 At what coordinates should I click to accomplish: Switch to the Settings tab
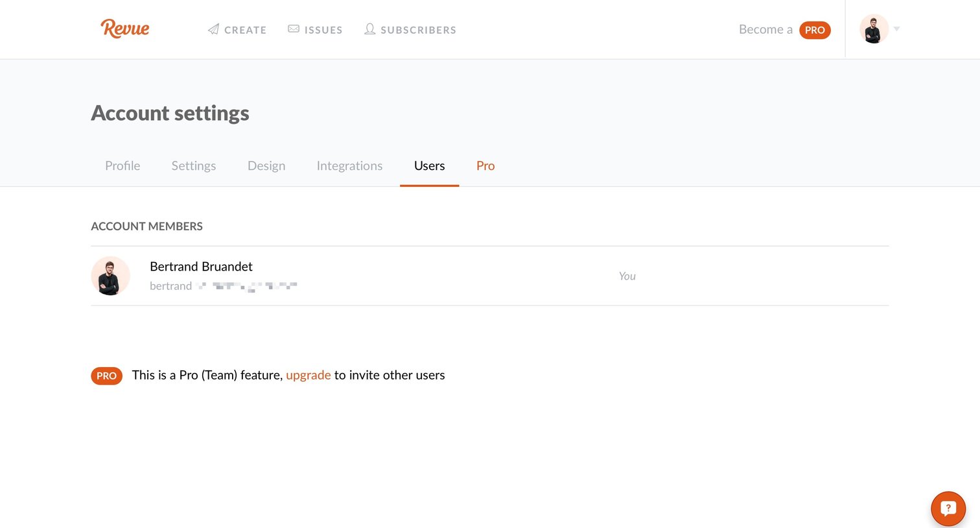[x=194, y=165]
